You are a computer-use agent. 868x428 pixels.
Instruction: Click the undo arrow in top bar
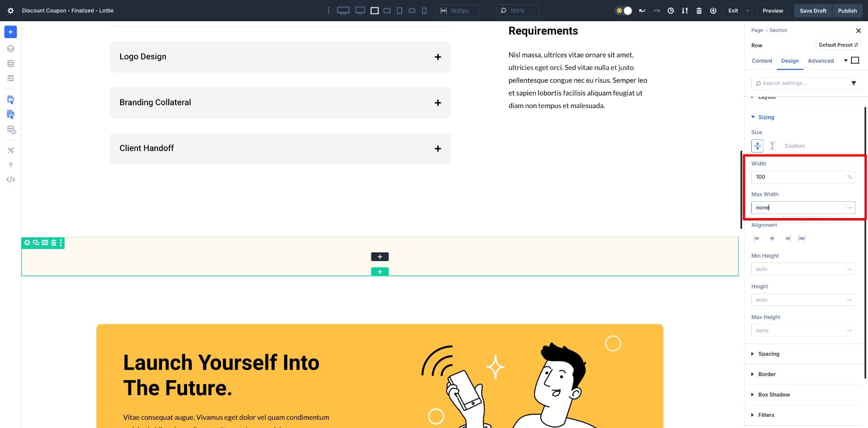pyautogui.click(x=642, y=11)
